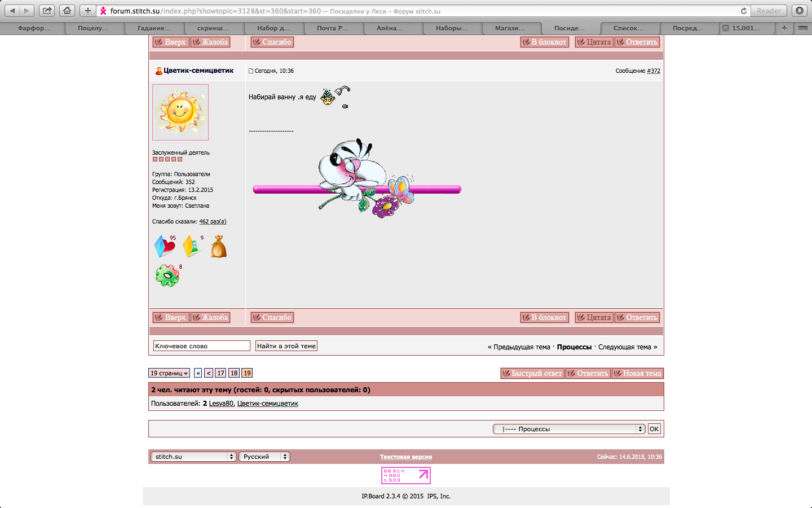Click the red heart award icon
Screen dimensions: 812x508
(165, 247)
